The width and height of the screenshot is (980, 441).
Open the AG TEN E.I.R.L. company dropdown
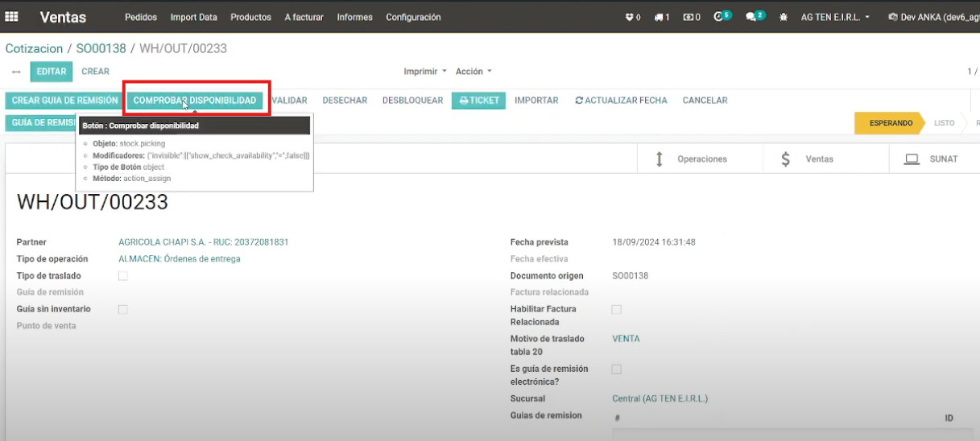click(835, 17)
